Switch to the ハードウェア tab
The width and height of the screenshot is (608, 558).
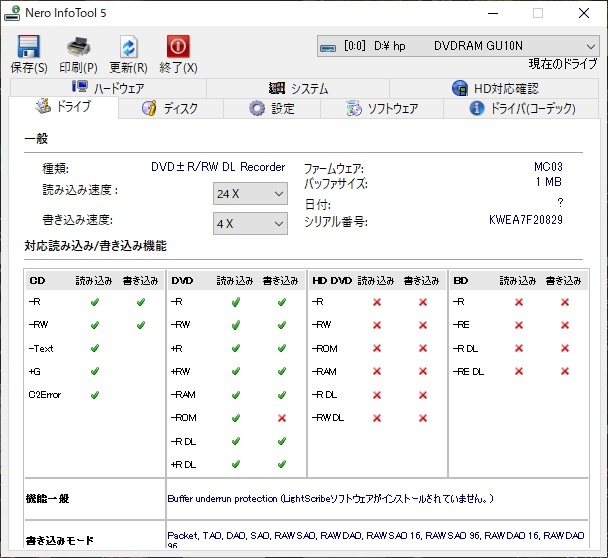pos(108,88)
